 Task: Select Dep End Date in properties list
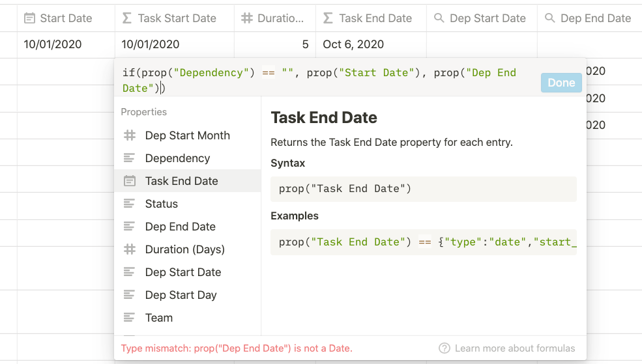point(180,227)
